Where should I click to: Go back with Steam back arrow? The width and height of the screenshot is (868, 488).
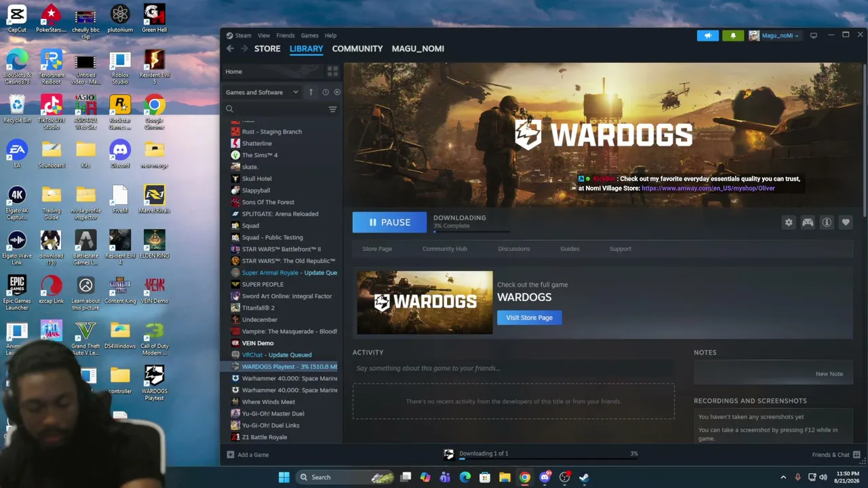(230, 49)
